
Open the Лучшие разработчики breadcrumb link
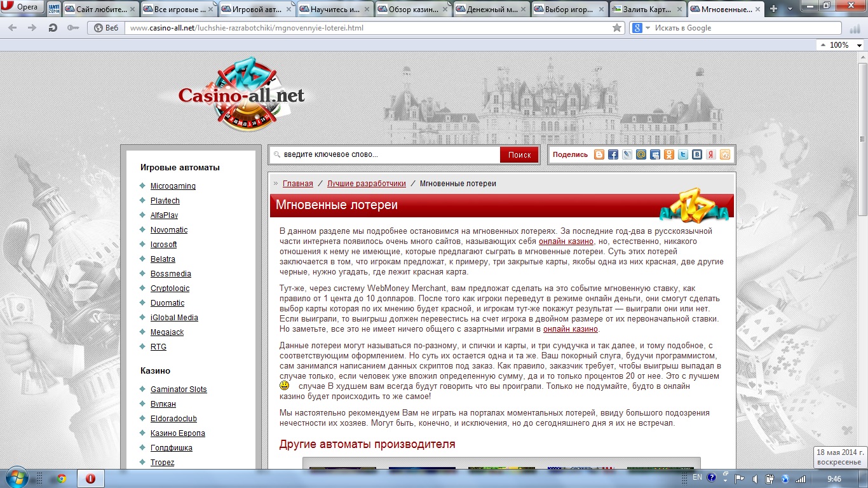367,184
